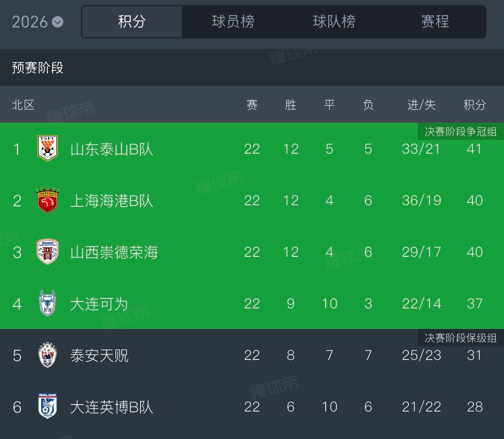Image resolution: width=504 pixels, height=439 pixels.
Task: Click the 预赛阶段 section header
Action: (x=37, y=68)
